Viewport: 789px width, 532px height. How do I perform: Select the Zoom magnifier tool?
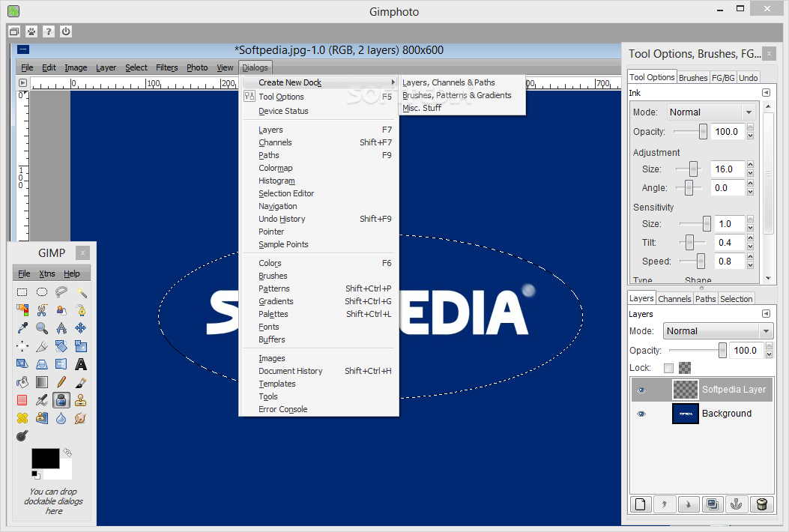(x=42, y=328)
